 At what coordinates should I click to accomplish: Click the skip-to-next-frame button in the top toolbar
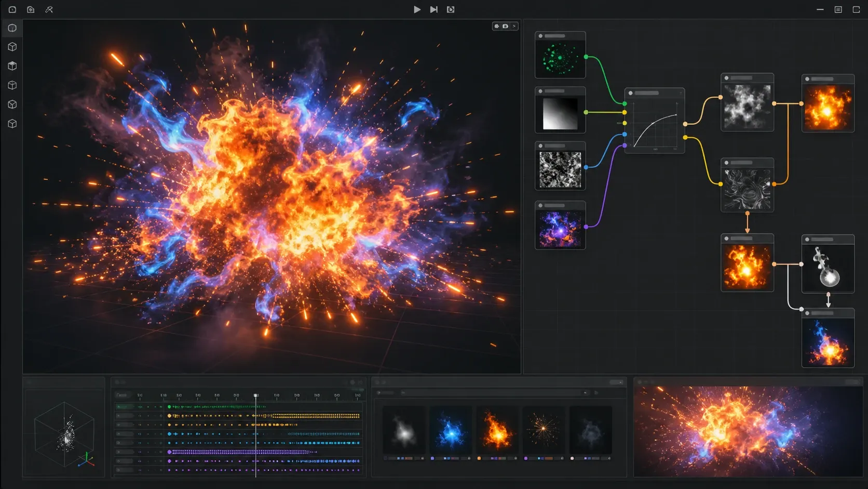pyautogui.click(x=433, y=9)
